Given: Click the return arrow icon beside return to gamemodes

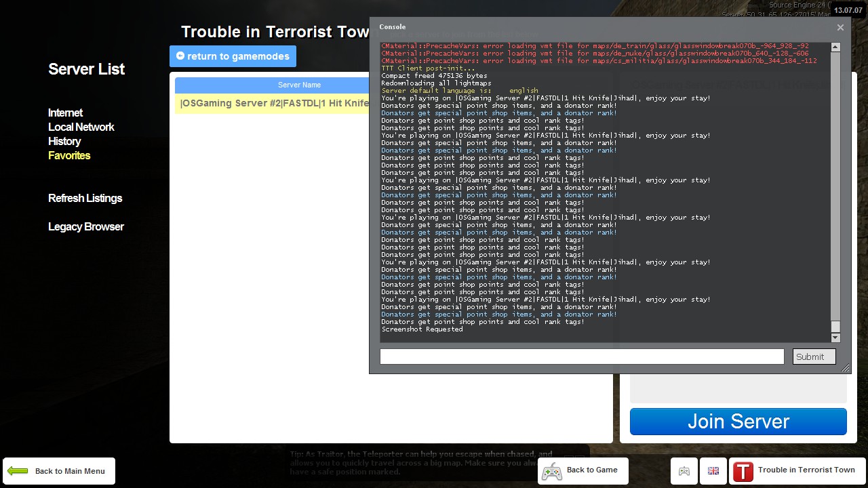Looking at the screenshot, I should point(180,56).
